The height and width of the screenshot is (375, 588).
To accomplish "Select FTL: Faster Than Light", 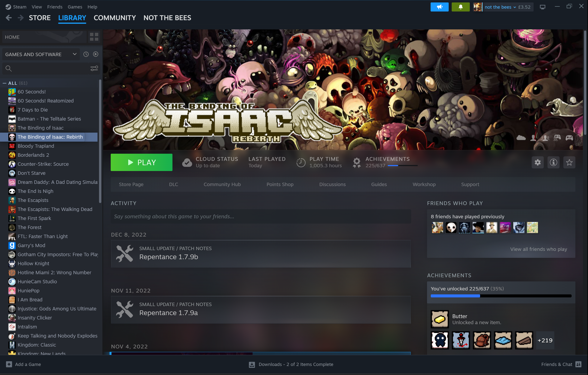I will [49, 236].
